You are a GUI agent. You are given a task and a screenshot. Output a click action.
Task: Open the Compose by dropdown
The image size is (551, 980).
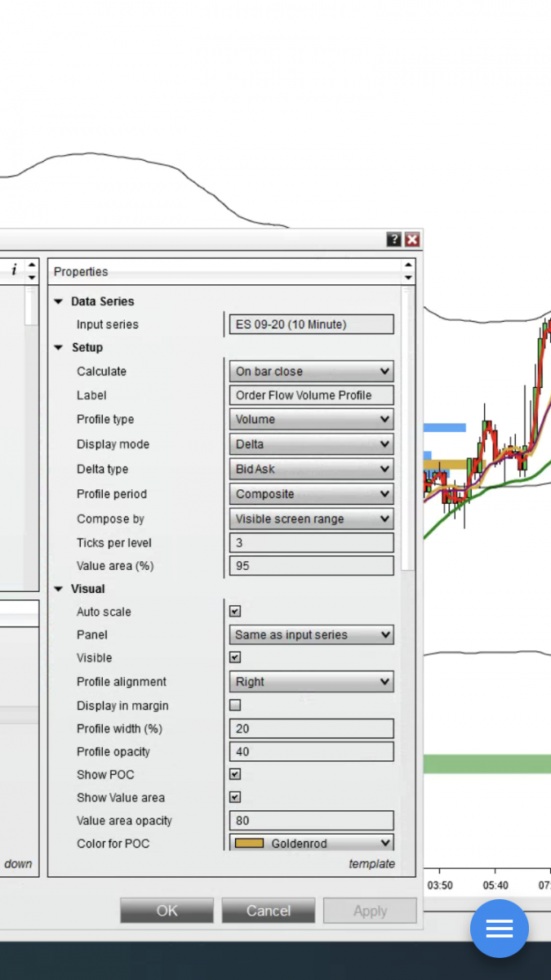coord(311,519)
